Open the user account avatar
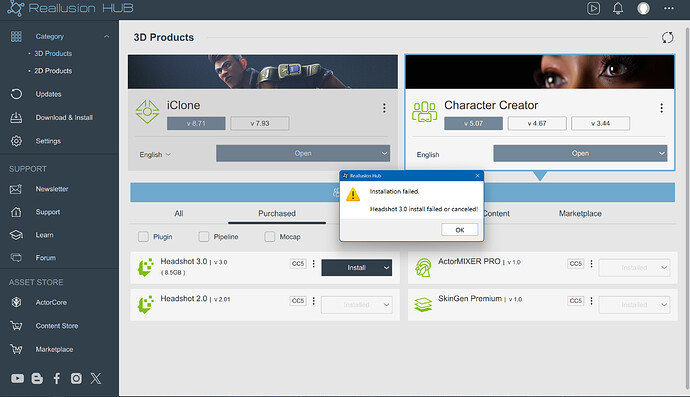Image resolution: width=690 pixels, height=397 pixels. coord(643,8)
